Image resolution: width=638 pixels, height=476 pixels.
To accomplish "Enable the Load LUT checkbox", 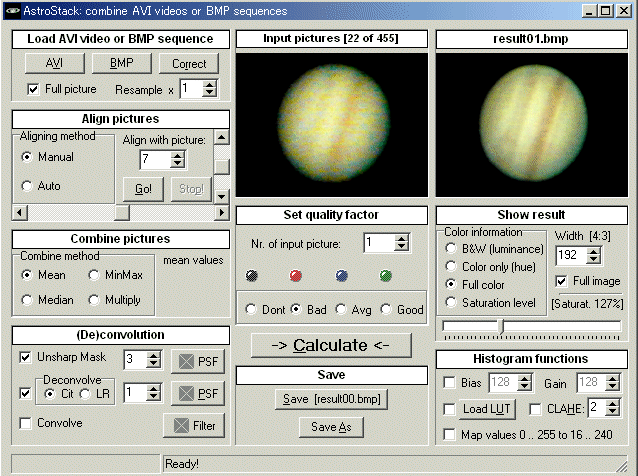I will point(449,409).
